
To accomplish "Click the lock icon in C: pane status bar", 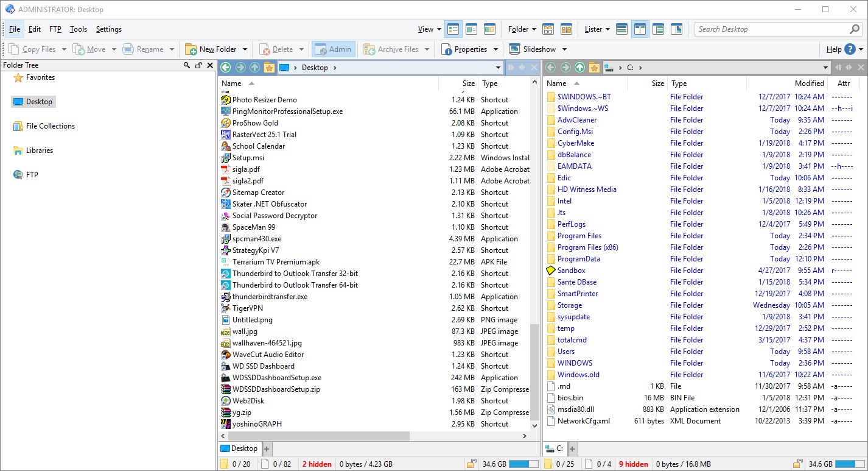I will (798, 464).
